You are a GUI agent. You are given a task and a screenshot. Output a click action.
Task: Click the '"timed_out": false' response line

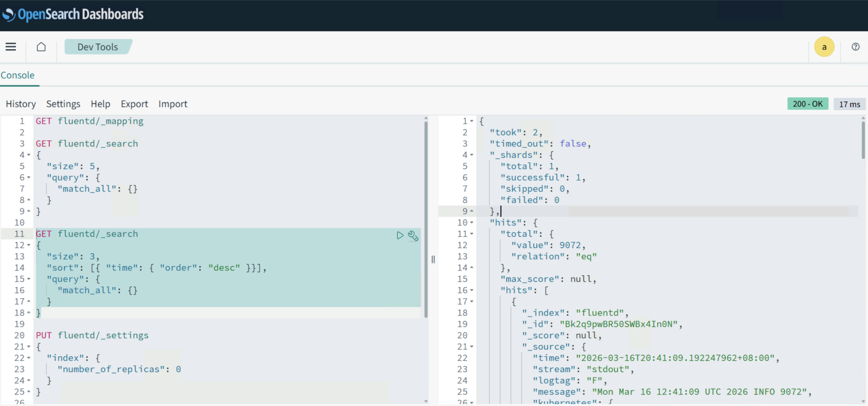(540, 144)
